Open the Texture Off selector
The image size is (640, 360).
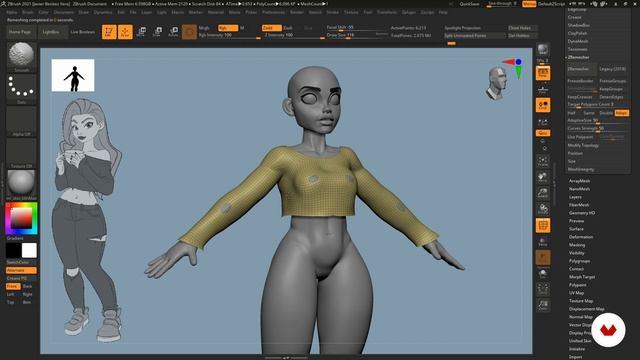tap(21, 153)
